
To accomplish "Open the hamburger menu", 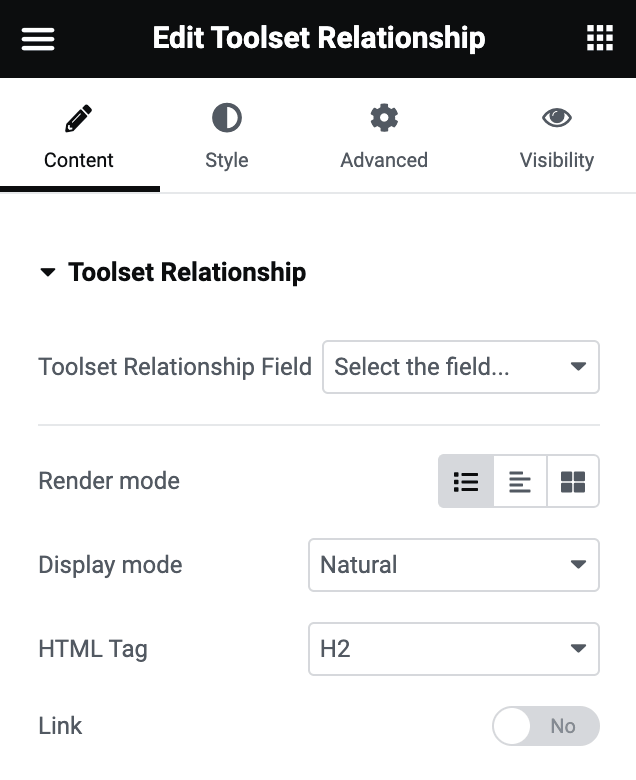I will pyautogui.click(x=38, y=39).
